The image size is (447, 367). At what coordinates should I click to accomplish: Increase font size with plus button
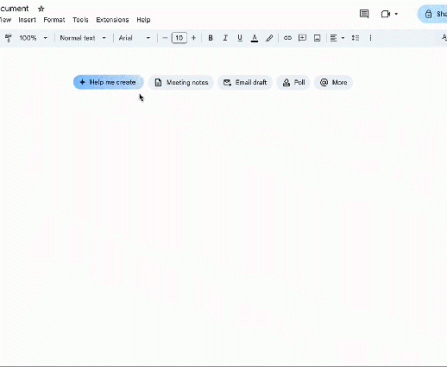pyautogui.click(x=194, y=38)
